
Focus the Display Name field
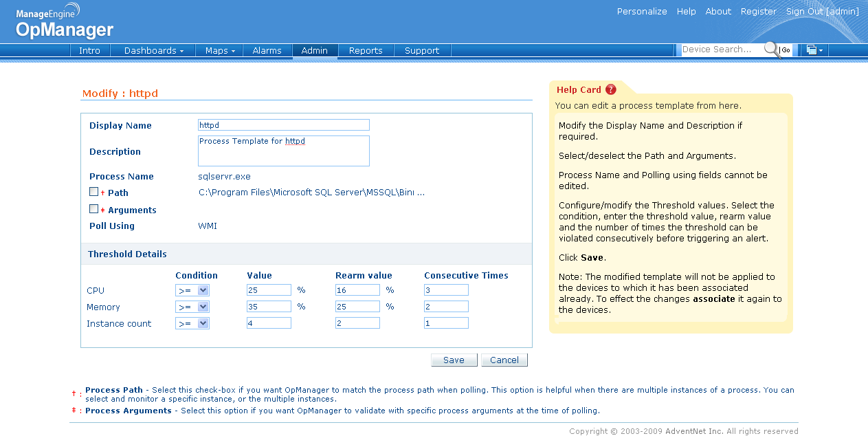[x=284, y=125]
